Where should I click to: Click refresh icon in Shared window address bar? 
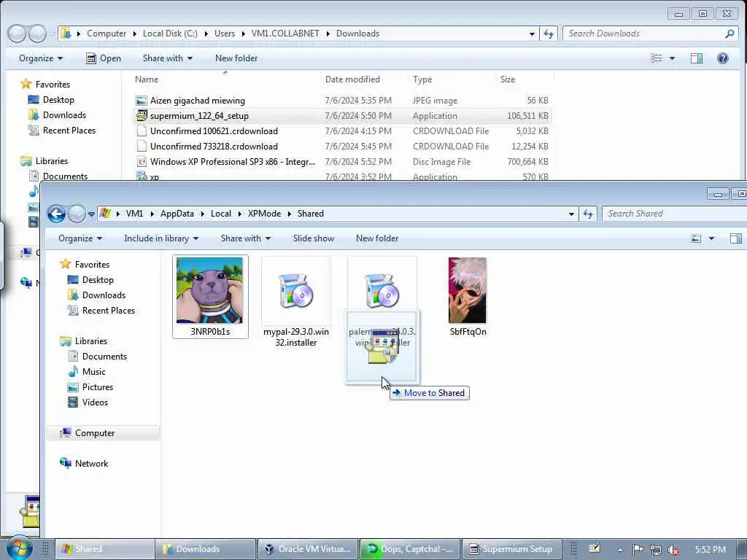point(588,214)
